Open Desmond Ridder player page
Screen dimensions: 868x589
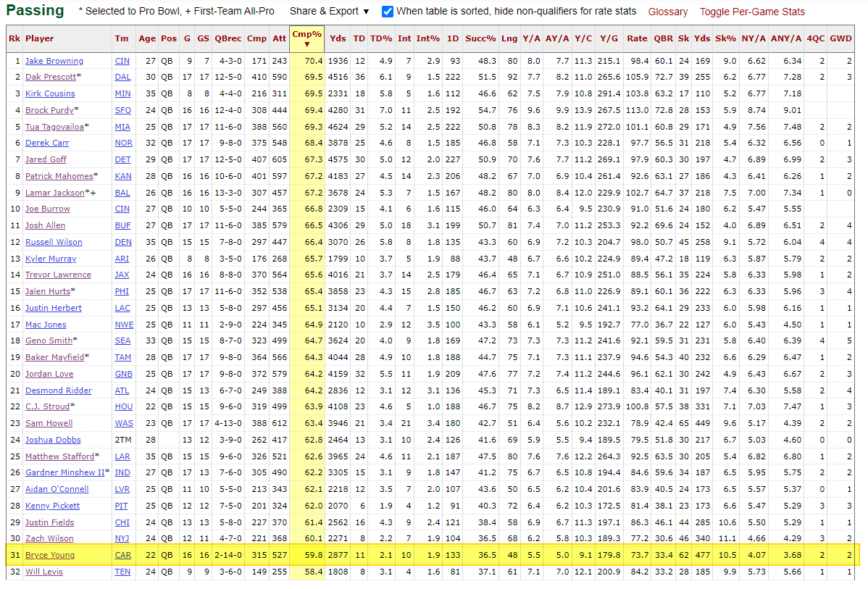(59, 390)
